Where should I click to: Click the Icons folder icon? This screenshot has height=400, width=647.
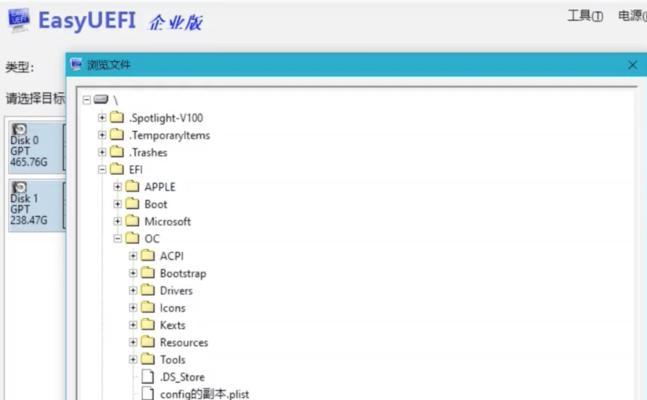tap(148, 307)
